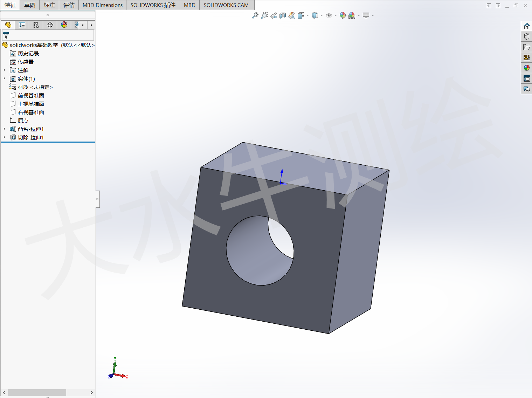The image size is (532, 398).
Task: Switch to the ConfigurationManager tab
Action: (x=36, y=25)
